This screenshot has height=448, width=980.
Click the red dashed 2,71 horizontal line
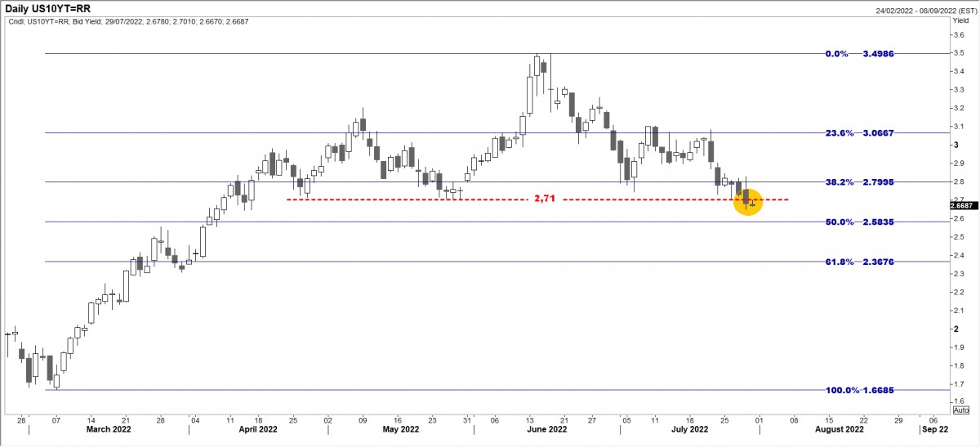click(408, 199)
